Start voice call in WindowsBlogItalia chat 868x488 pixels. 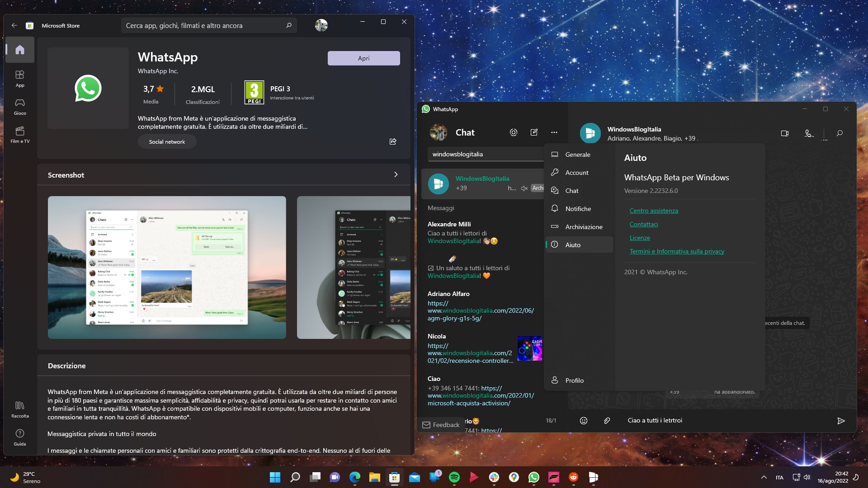(x=809, y=133)
